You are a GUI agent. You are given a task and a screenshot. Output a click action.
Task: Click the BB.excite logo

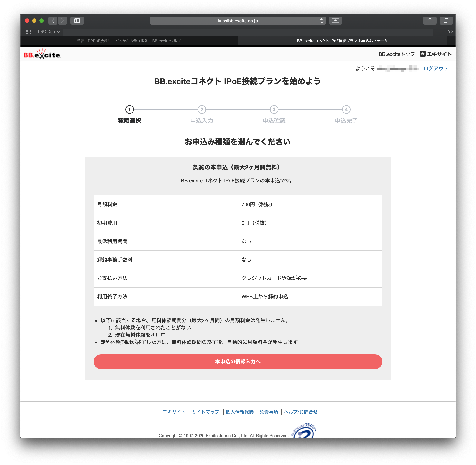point(42,54)
